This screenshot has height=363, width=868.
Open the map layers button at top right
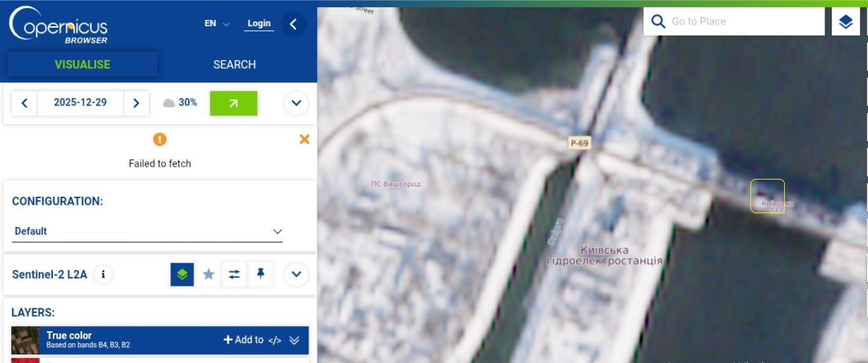click(x=846, y=22)
